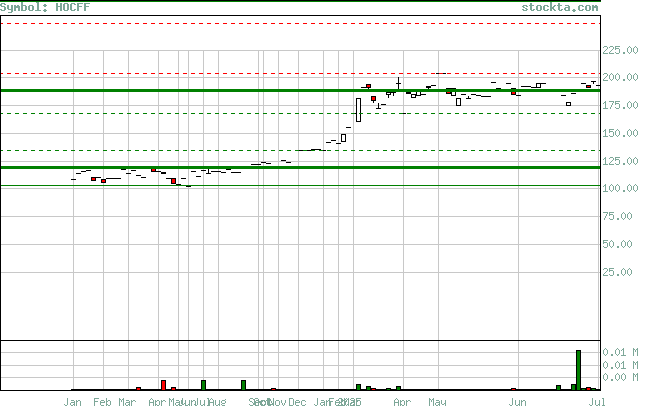
Task: Click the Mar label on the date axis
Action: pos(127,402)
